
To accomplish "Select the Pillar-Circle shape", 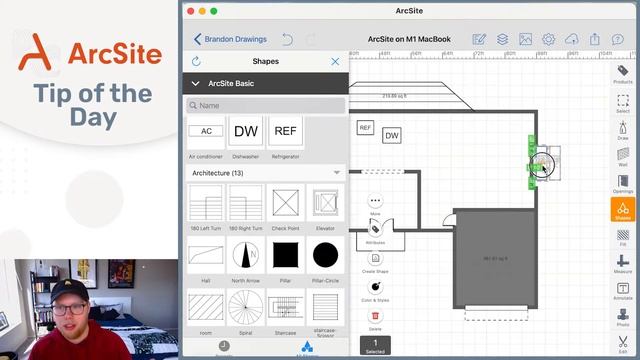I will click(x=325, y=255).
